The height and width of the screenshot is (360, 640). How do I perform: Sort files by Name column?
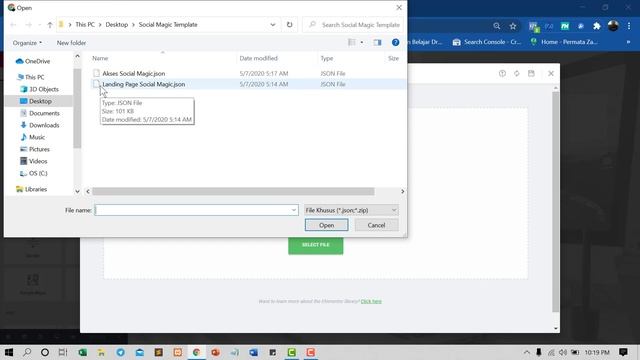(100, 58)
